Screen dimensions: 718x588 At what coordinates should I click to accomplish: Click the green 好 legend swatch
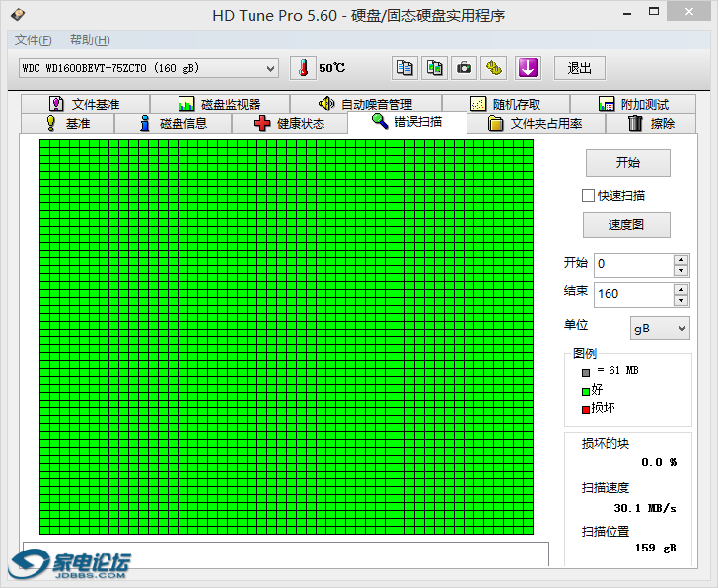(x=586, y=391)
